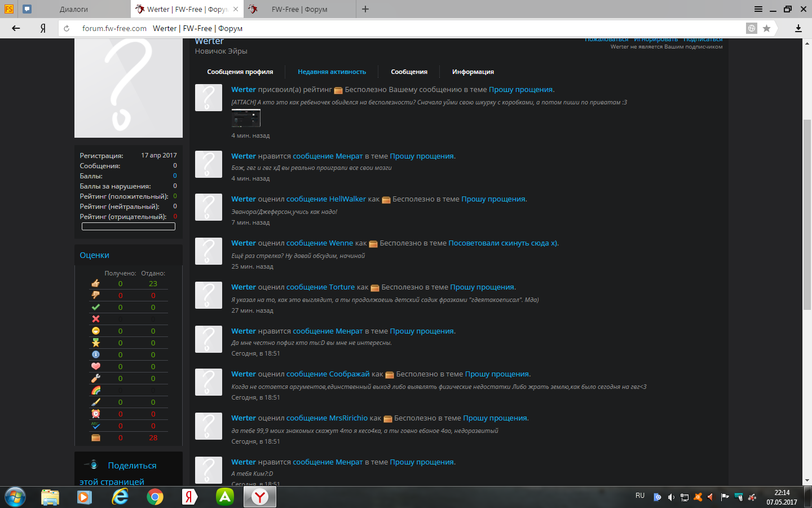Click the Yandex 'Я' home icon
812x508 pixels.
tap(43, 28)
